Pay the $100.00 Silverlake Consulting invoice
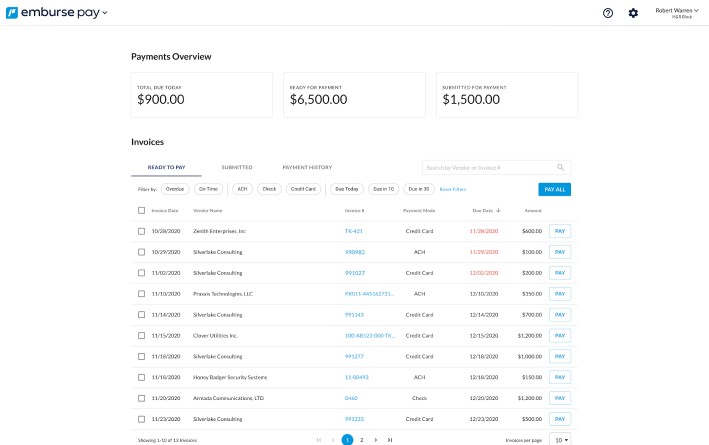Image resolution: width=709 pixels, height=445 pixels. pos(560,252)
